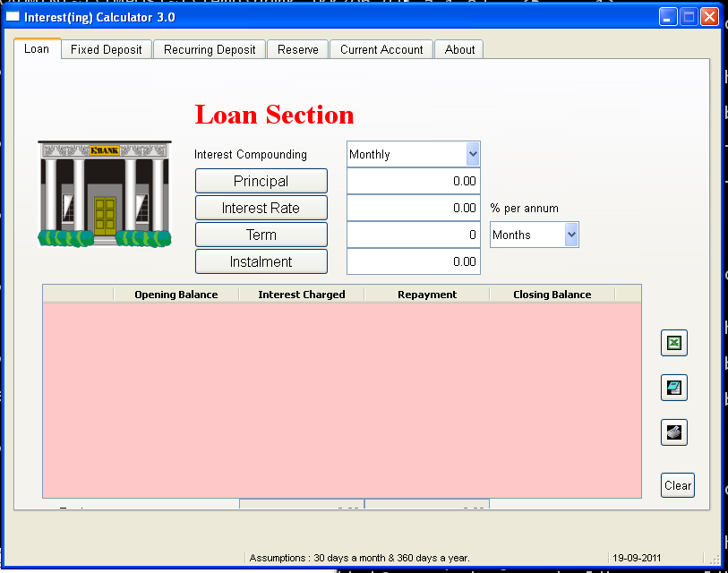Click the app icon in title bar

[x=13, y=17]
